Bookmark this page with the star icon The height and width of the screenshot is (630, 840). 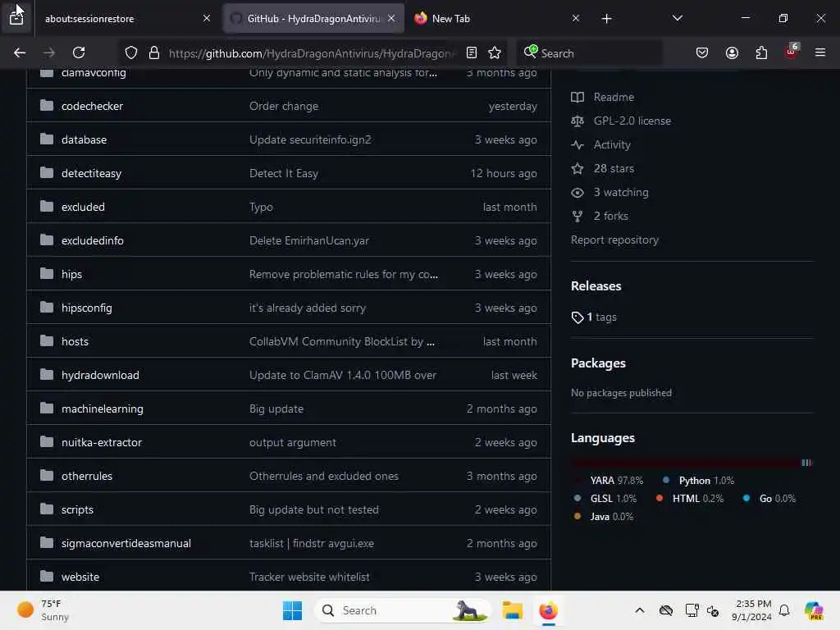495,52
